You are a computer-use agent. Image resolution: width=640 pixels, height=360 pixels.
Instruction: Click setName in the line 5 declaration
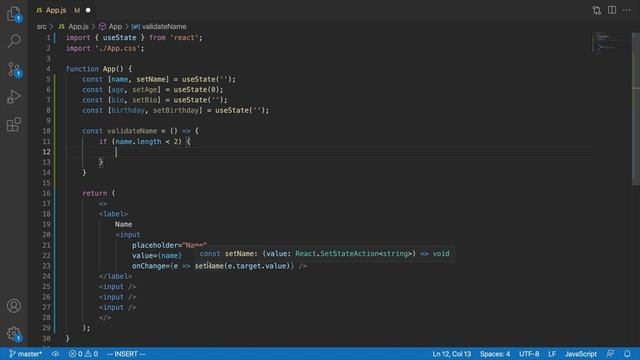151,79
